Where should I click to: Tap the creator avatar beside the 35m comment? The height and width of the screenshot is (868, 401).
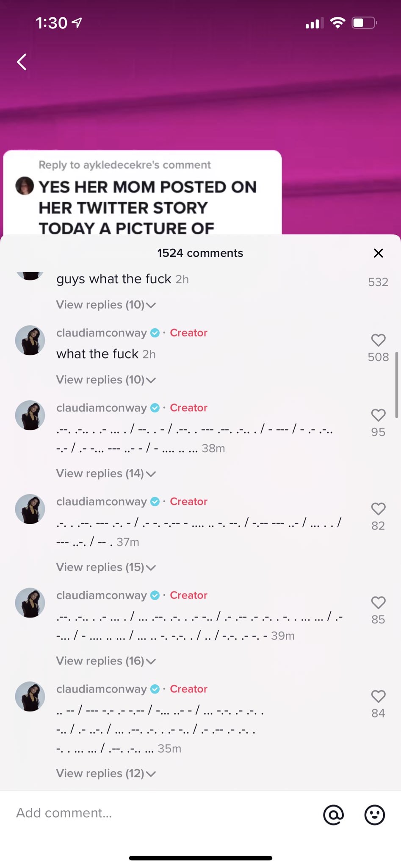click(30, 696)
